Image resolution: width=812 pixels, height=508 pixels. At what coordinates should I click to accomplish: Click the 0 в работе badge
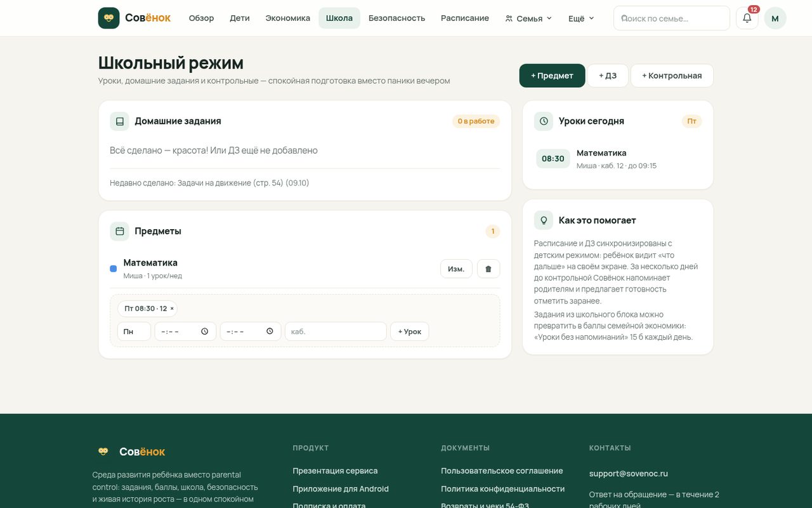click(x=476, y=121)
